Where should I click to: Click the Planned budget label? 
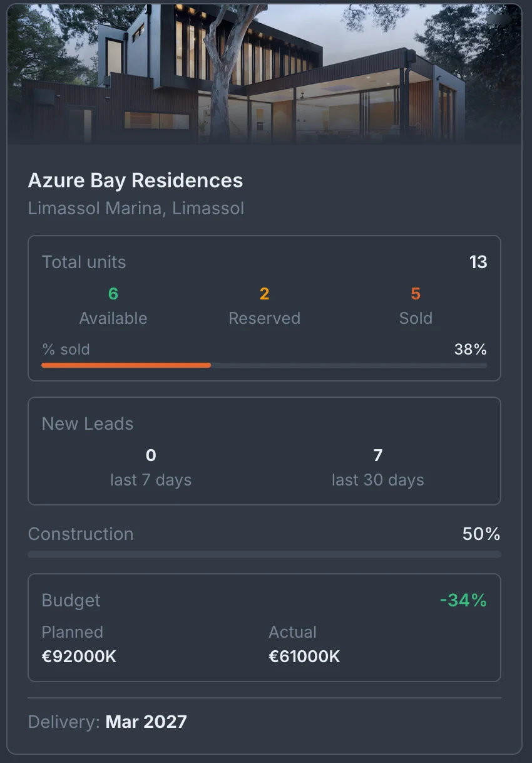[x=73, y=632]
